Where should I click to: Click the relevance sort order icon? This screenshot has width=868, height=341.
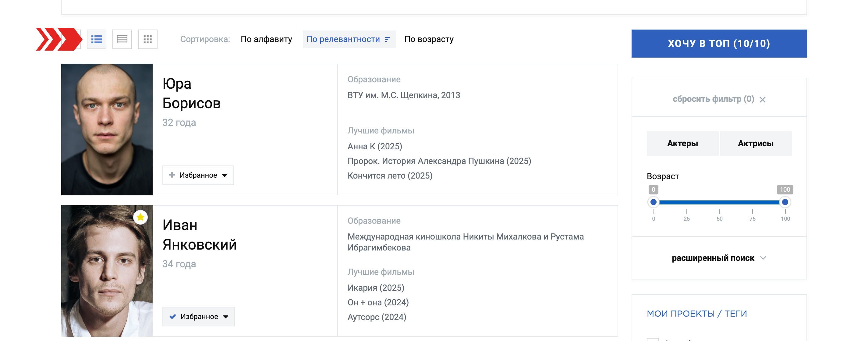pos(388,39)
